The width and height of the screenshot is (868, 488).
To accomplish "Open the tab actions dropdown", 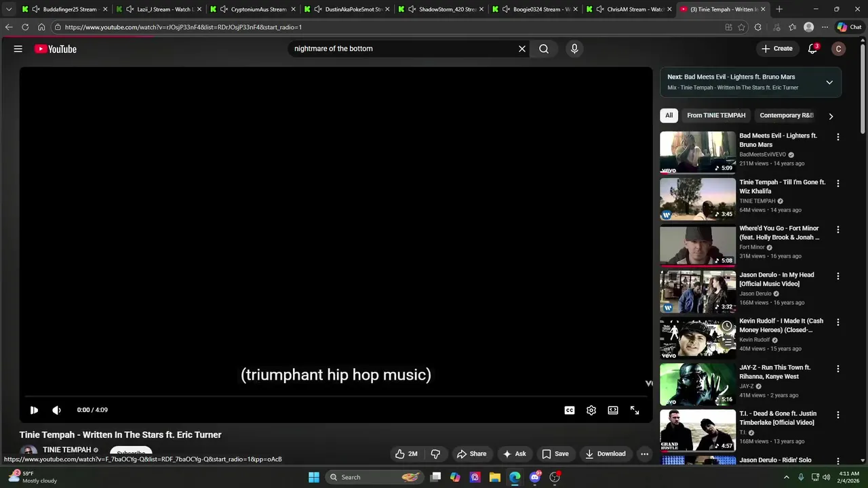I will tap(8, 9).
